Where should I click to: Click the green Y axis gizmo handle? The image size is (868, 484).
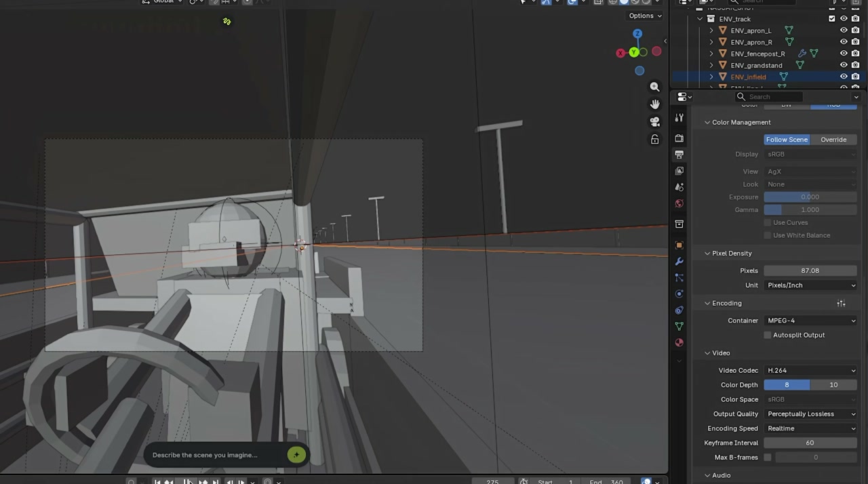click(x=633, y=52)
